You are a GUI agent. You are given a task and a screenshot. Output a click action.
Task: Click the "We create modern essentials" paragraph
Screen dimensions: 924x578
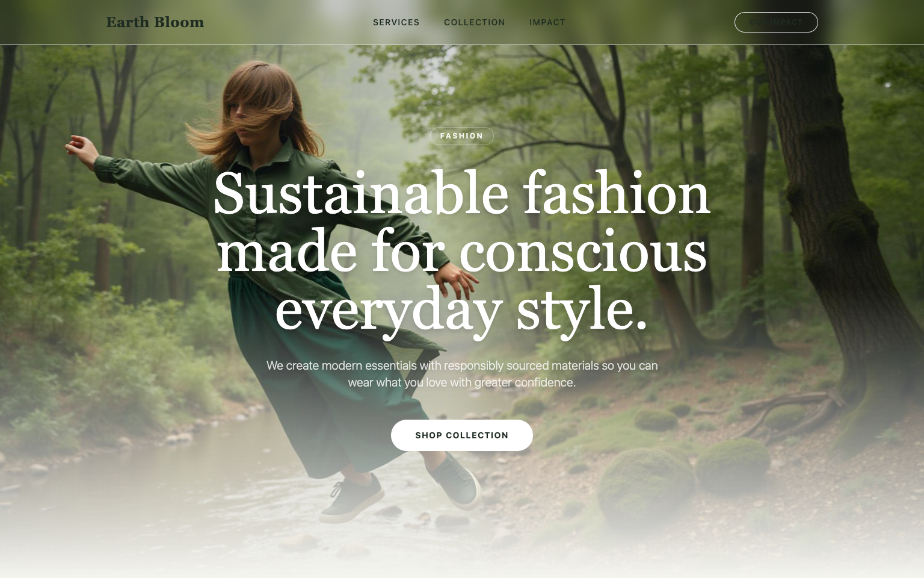(x=462, y=374)
